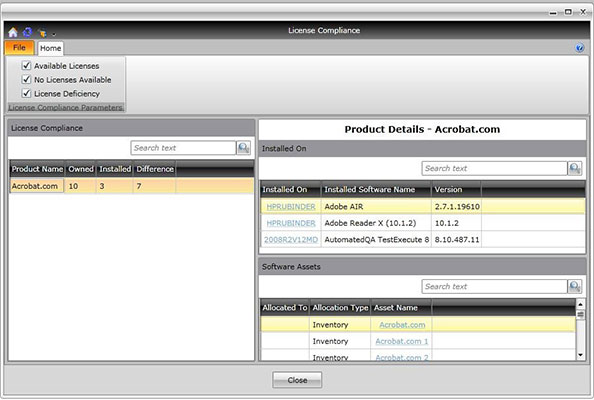This screenshot has width=594, height=400.
Task: Click Software Assets scrollbar down arrow
Action: [580, 355]
